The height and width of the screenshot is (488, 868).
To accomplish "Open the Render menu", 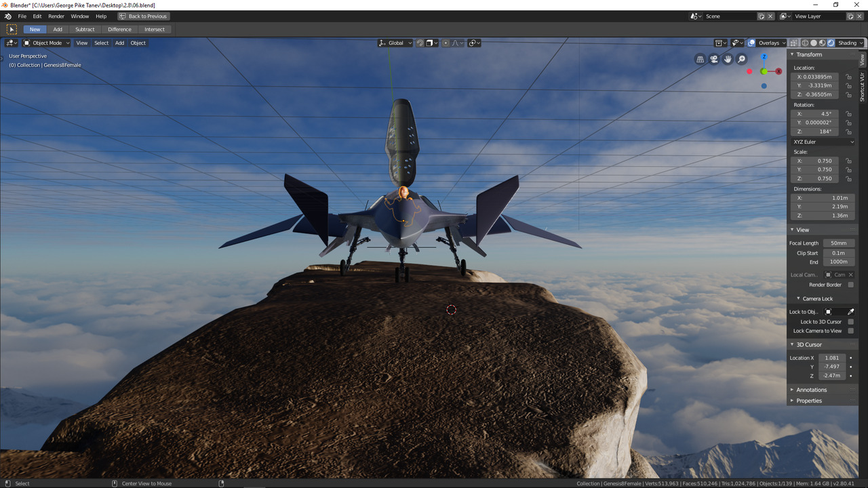I will pyautogui.click(x=56, y=16).
